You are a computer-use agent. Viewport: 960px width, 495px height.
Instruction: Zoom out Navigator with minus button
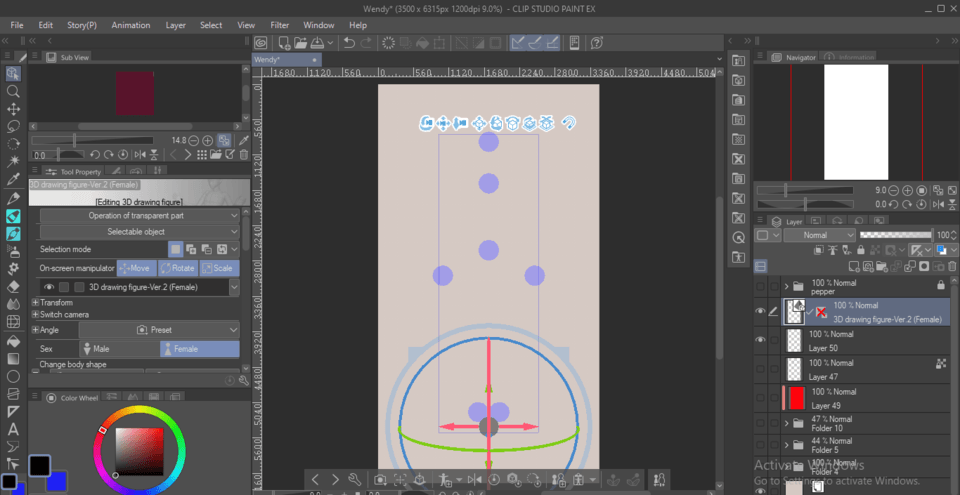coord(893,191)
